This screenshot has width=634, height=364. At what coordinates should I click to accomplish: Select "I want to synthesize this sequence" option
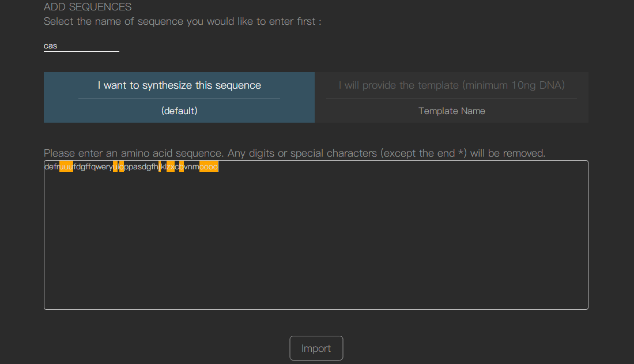(179, 85)
